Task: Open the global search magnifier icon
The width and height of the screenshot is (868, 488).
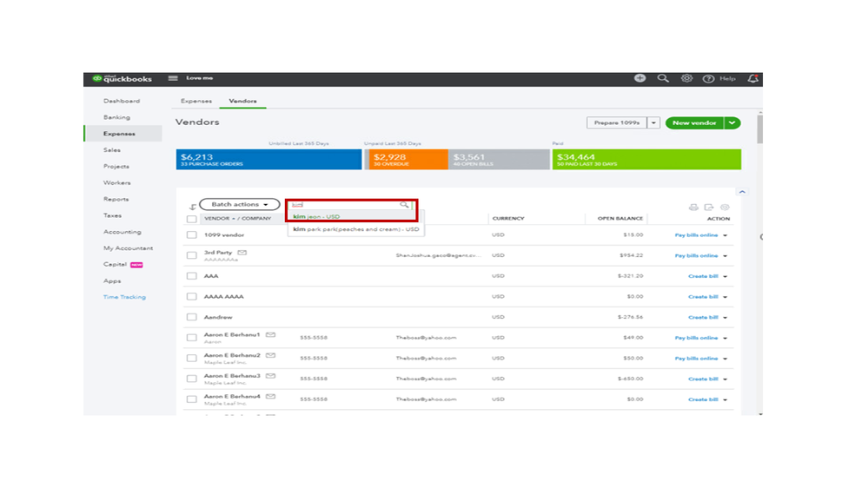Action: point(663,78)
